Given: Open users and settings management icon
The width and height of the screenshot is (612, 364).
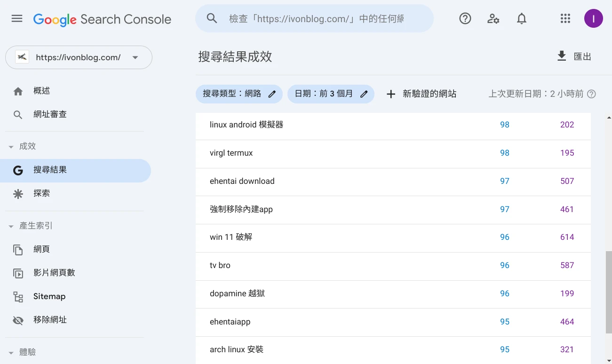Looking at the screenshot, I should (x=493, y=19).
